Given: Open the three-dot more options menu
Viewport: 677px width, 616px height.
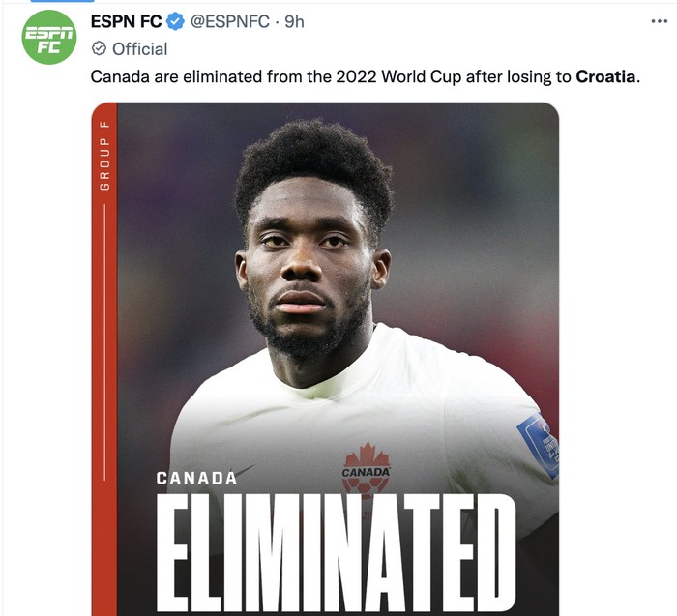Looking at the screenshot, I should tap(659, 21).
